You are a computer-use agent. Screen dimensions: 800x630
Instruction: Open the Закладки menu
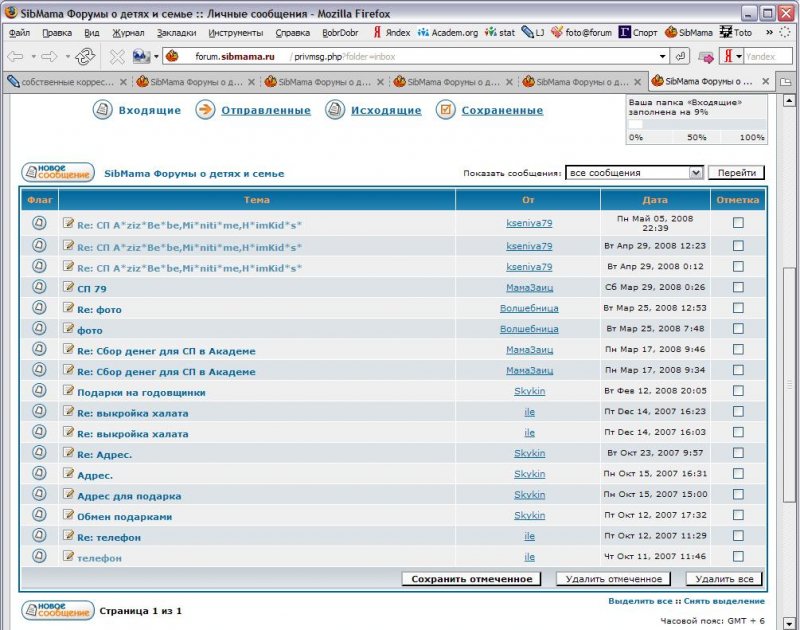pyautogui.click(x=176, y=32)
